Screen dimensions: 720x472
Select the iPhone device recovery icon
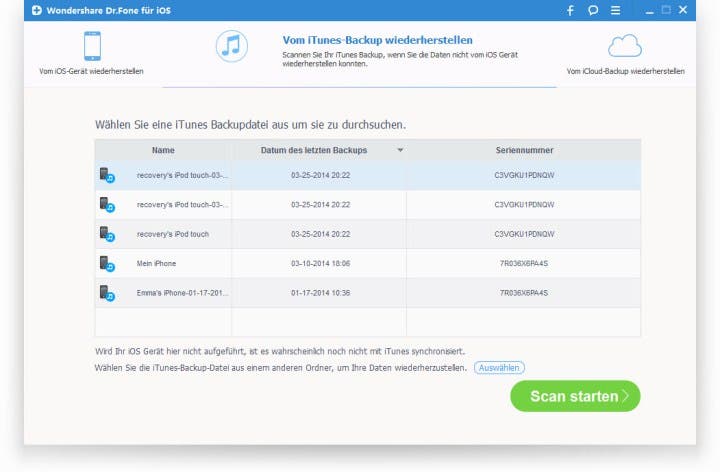[92, 46]
